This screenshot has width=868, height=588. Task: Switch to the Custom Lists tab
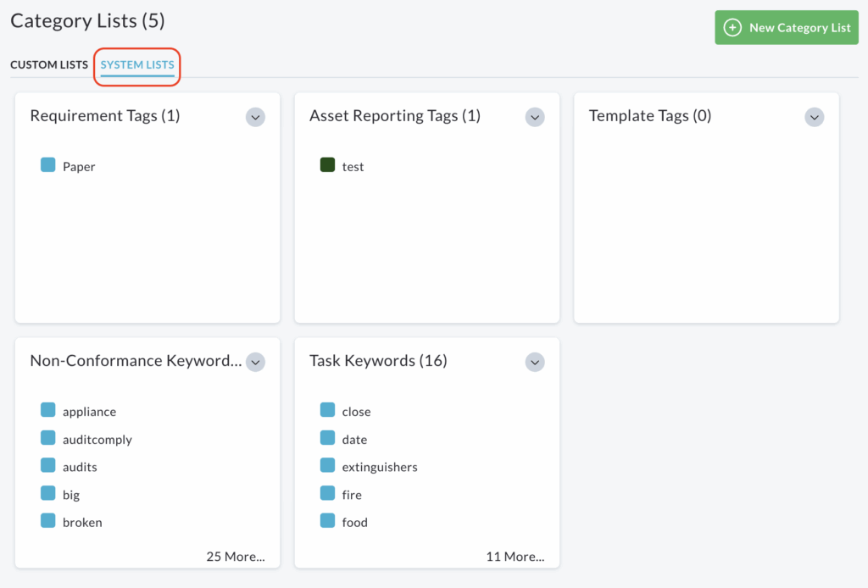(x=49, y=65)
